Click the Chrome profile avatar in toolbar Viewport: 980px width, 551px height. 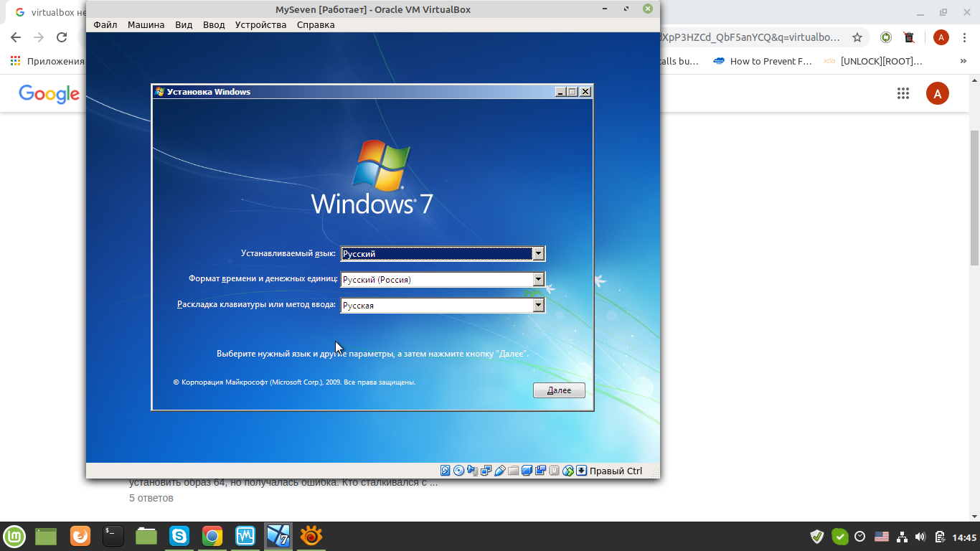point(941,37)
